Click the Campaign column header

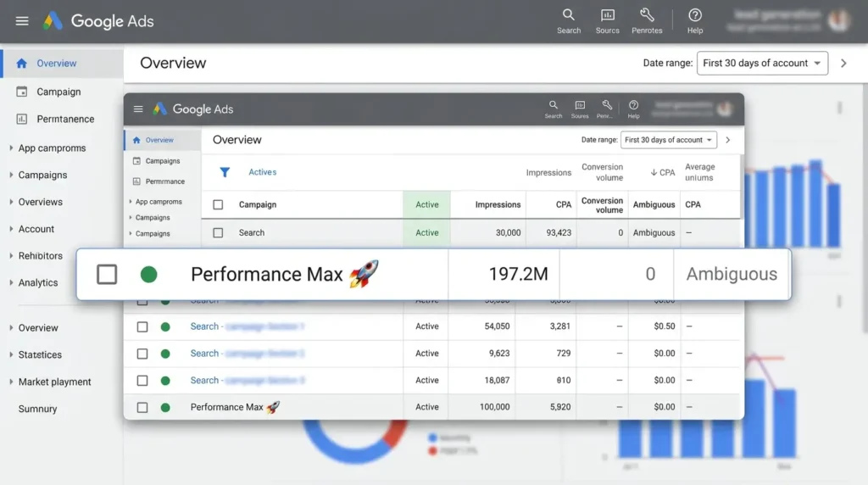point(258,205)
